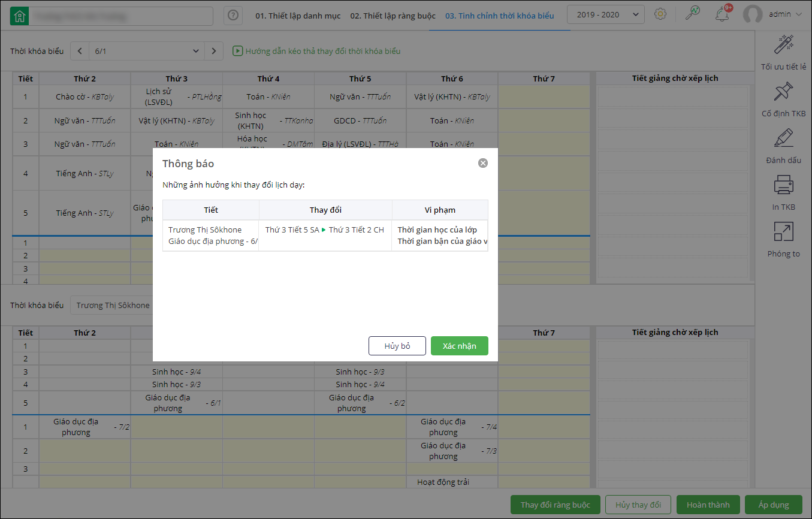Open the drag-and-drop guide video link
812x519 pixels.
[317, 51]
